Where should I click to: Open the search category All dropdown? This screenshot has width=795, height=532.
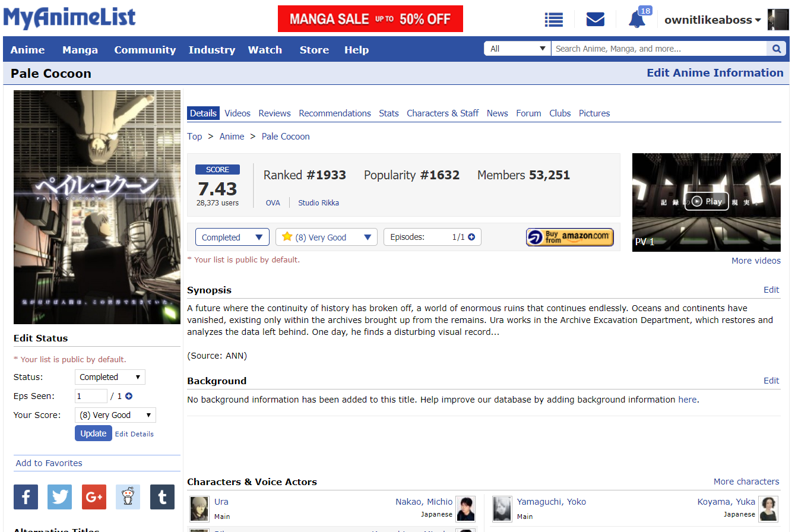[518, 49]
